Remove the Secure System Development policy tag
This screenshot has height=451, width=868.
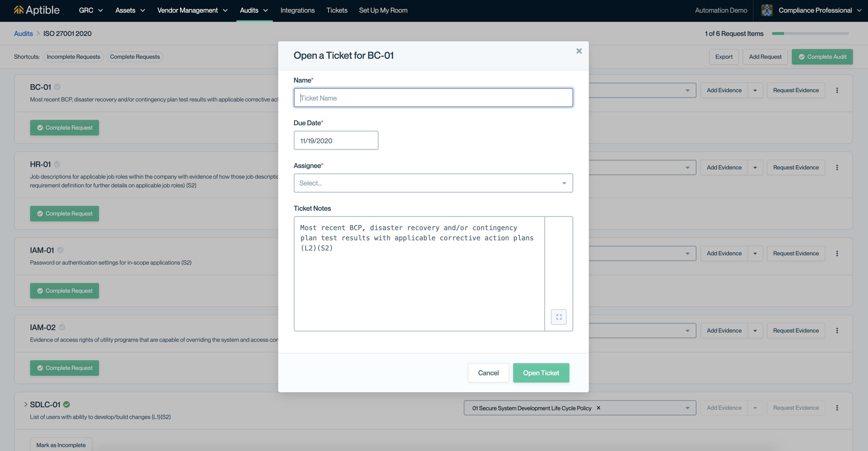[598, 408]
